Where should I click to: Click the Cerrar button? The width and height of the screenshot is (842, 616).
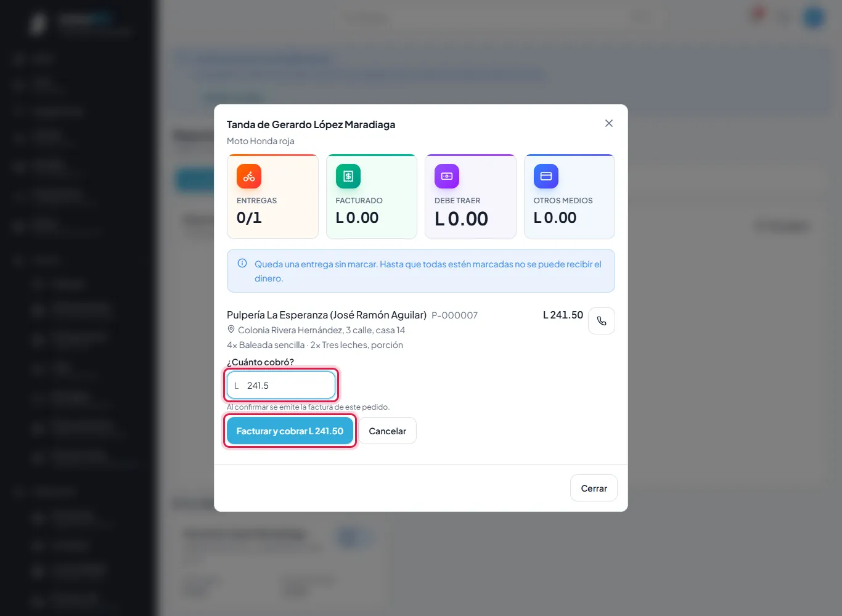click(594, 488)
